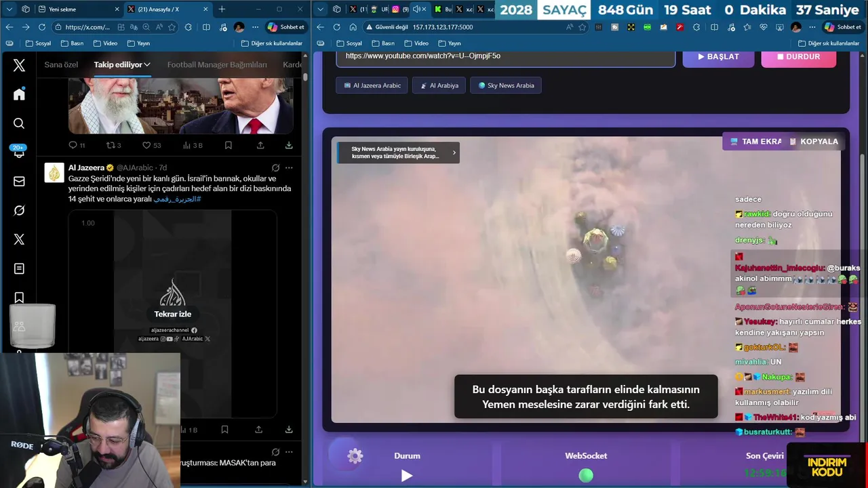Image resolution: width=868 pixels, height=488 pixels.
Task: Open Diğer sık kullanılanlar folder in right browser
Action: point(829,43)
